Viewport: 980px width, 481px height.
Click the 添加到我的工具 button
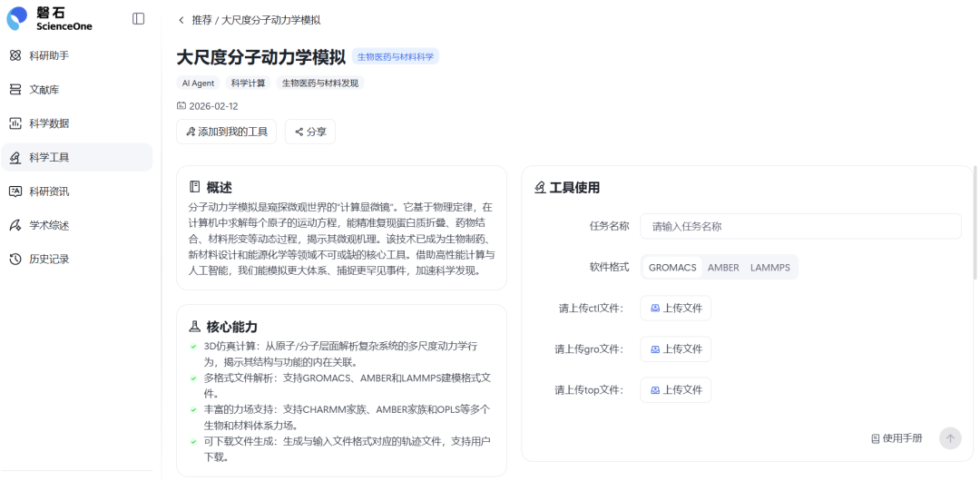[x=226, y=132]
